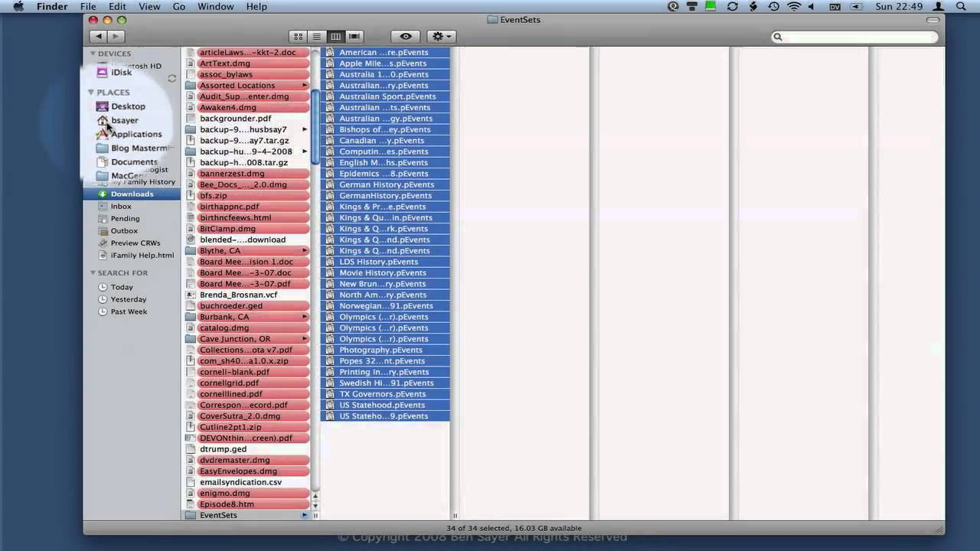Viewport: 980px width, 551px height.
Task: Select Brenda_Brosnan.vcf file
Action: (x=247, y=295)
